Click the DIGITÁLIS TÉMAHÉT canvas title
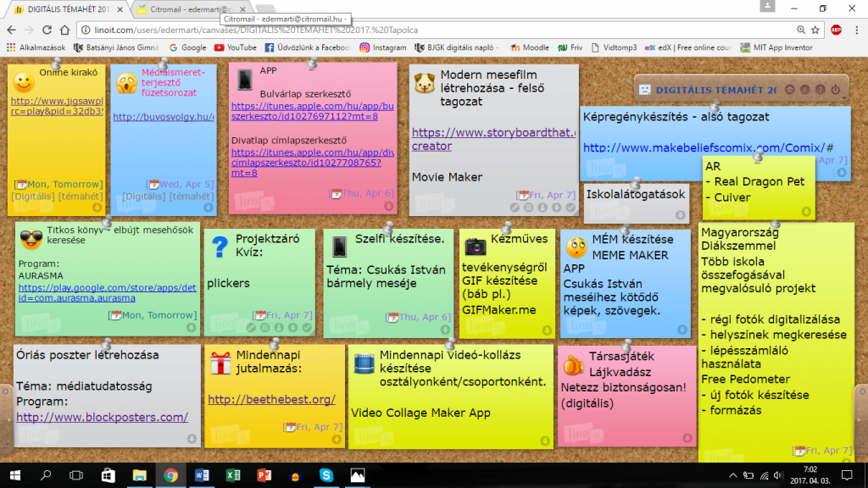Image resolution: width=868 pixels, height=488 pixels. click(x=715, y=90)
